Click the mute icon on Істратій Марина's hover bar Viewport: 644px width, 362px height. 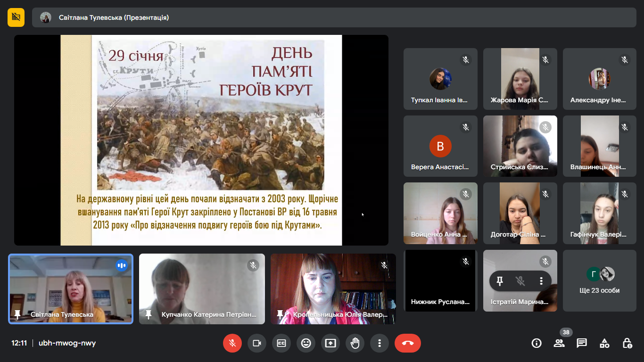click(520, 281)
